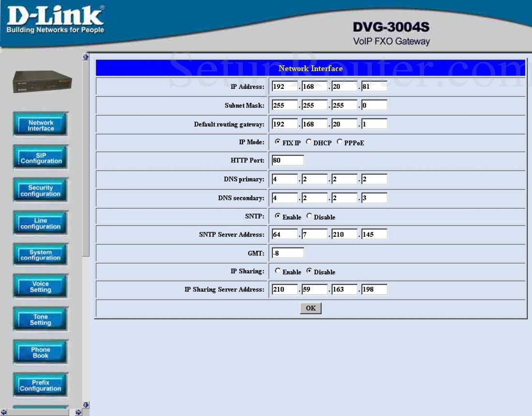
Task: Click the GMT offset input field
Action: click(288, 252)
